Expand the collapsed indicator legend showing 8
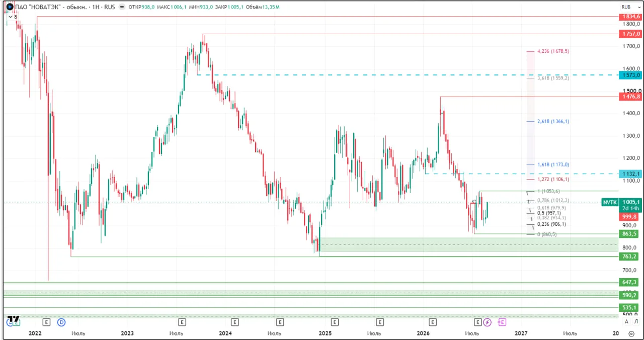Viewport: 644px width, 340px height. [13, 17]
